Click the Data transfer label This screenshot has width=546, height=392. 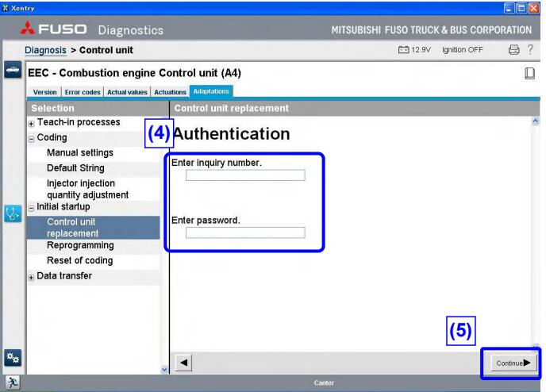coord(64,275)
